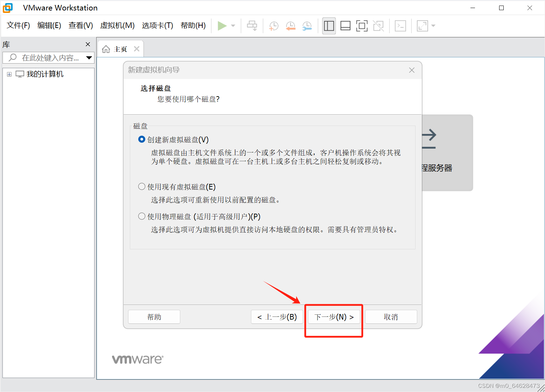Open the 虚拟机(M) menu
This screenshot has height=392, width=545.
pos(117,26)
